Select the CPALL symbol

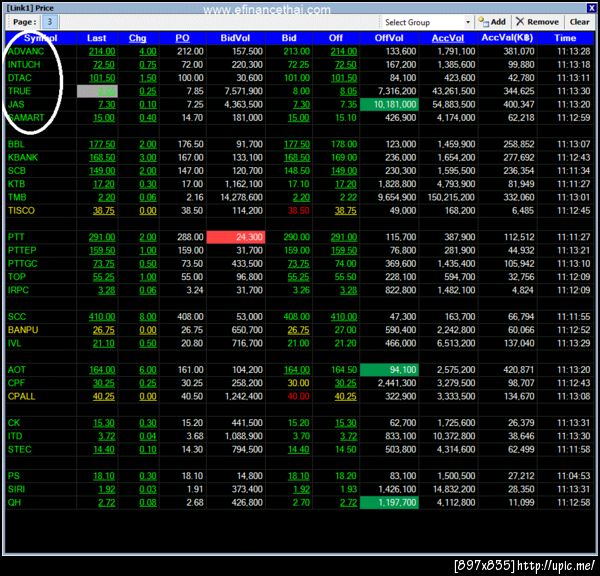tap(21, 396)
